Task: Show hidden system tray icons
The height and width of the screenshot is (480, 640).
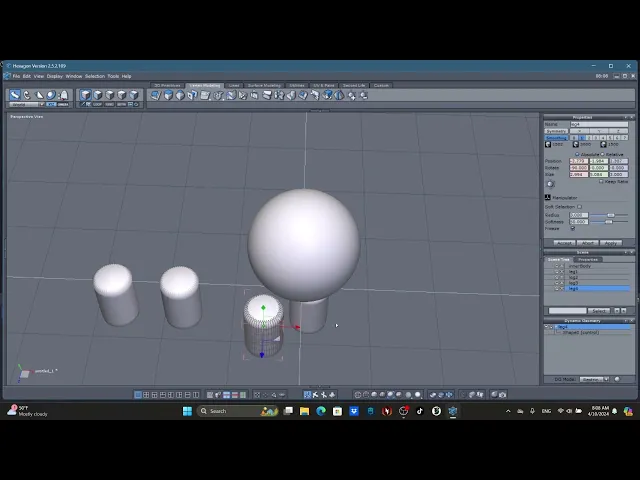Action: pos(508,411)
